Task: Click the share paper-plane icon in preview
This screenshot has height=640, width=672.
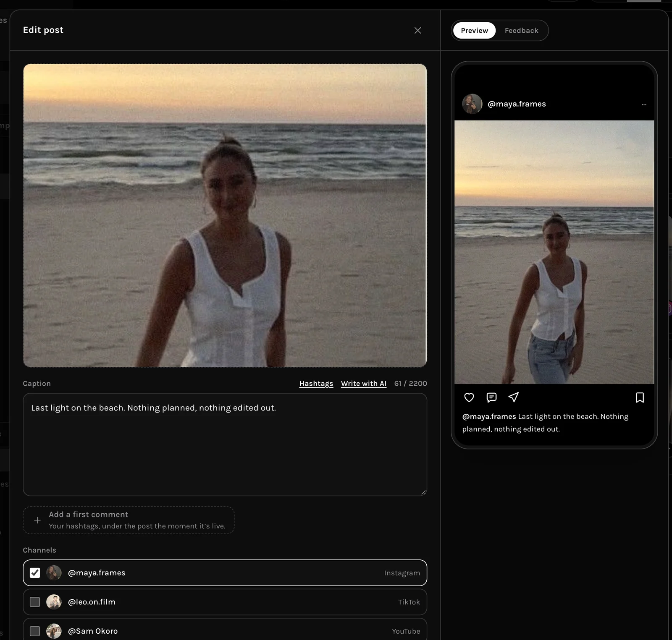Action: tap(514, 397)
